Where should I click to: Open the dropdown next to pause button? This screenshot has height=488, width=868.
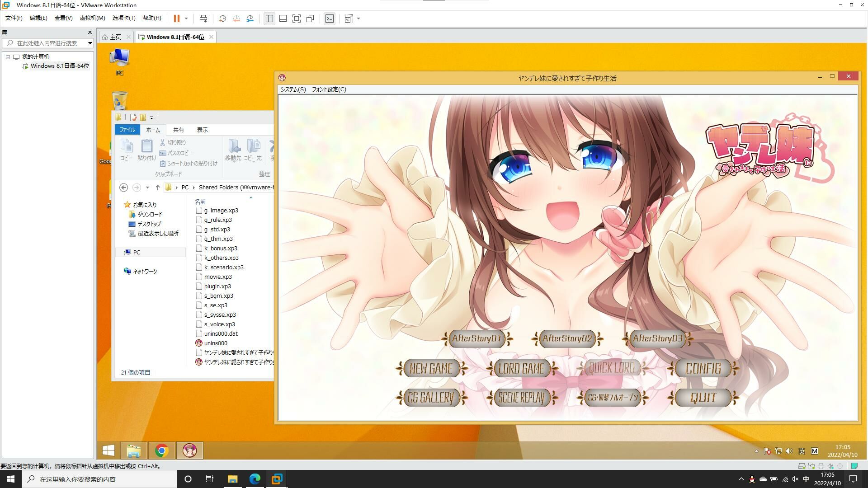(186, 19)
